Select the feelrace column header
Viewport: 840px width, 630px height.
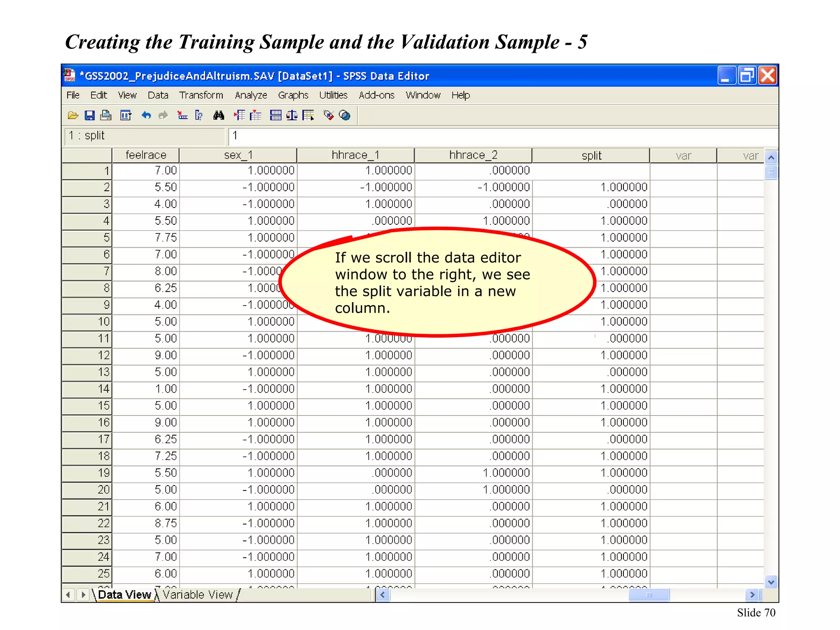[146, 155]
